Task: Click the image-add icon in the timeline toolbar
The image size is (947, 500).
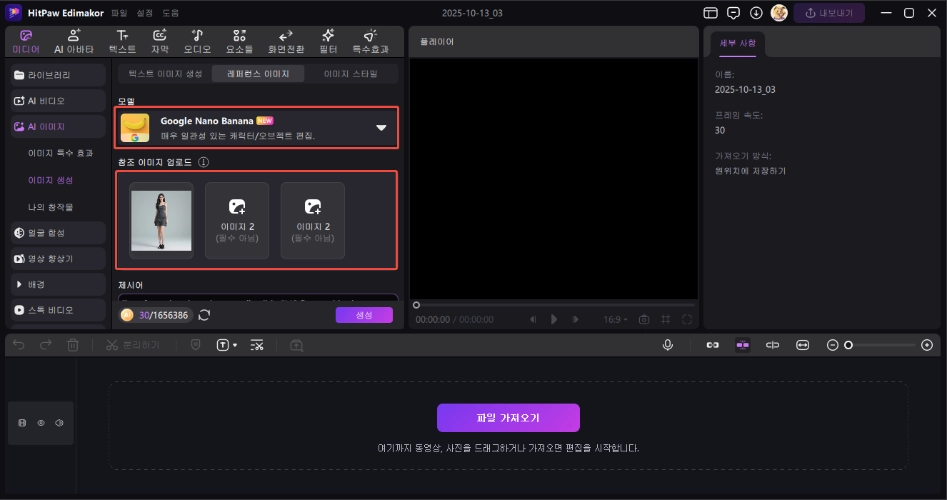Action: (296, 345)
